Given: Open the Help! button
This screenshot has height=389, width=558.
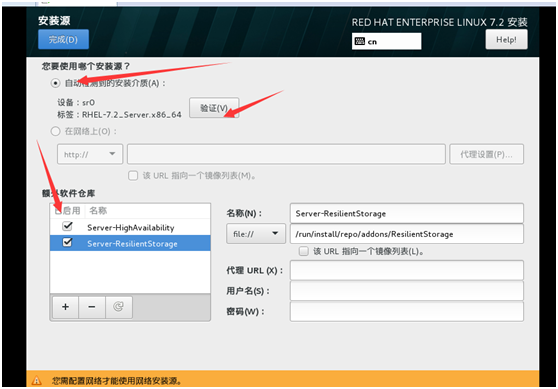Looking at the screenshot, I should [506, 40].
